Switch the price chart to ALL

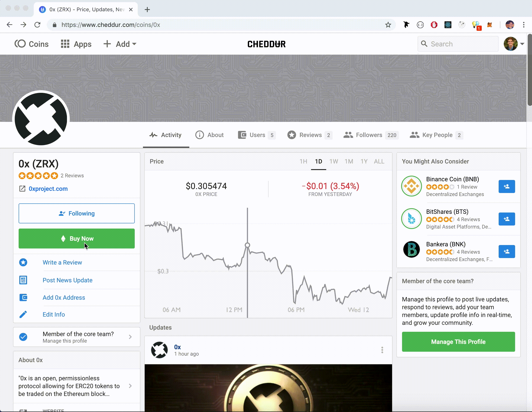379,161
